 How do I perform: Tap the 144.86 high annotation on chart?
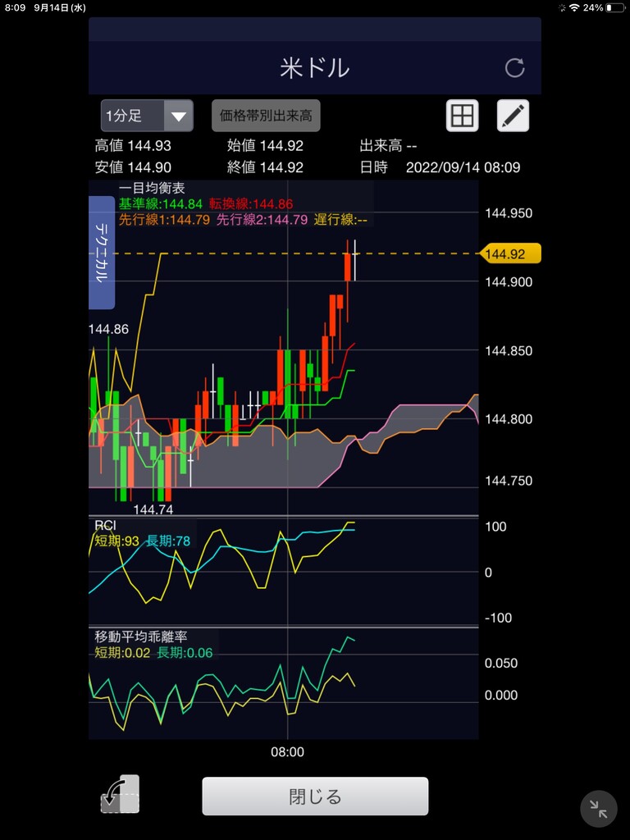109,329
